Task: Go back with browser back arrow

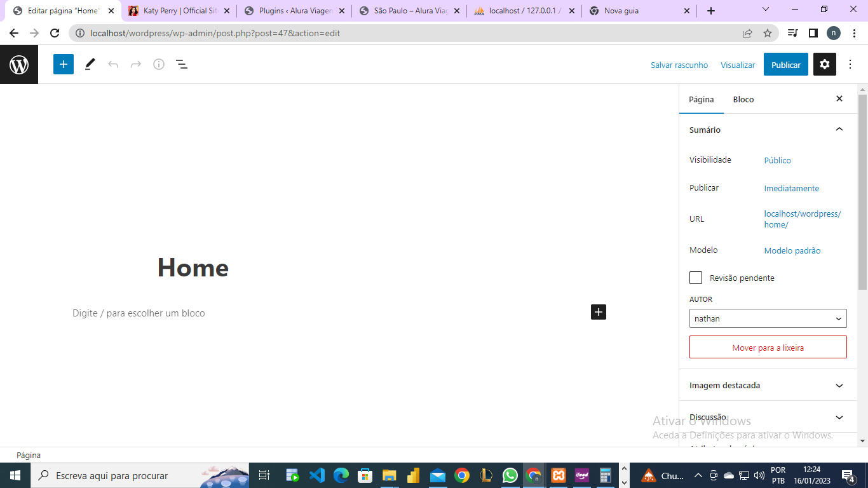Action: click(14, 33)
